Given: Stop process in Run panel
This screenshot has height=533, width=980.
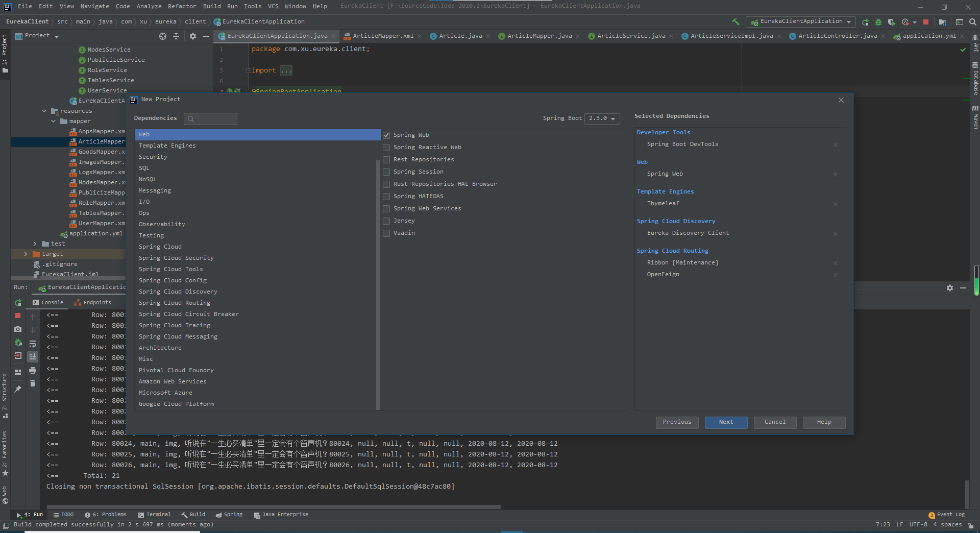Looking at the screenshot, I should [x=18, y=316].
